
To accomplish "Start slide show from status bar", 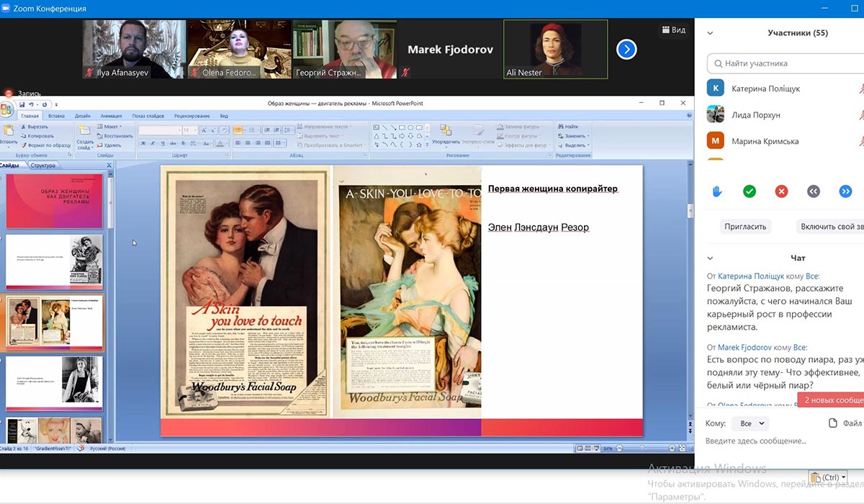I will (x=596, y=449).
